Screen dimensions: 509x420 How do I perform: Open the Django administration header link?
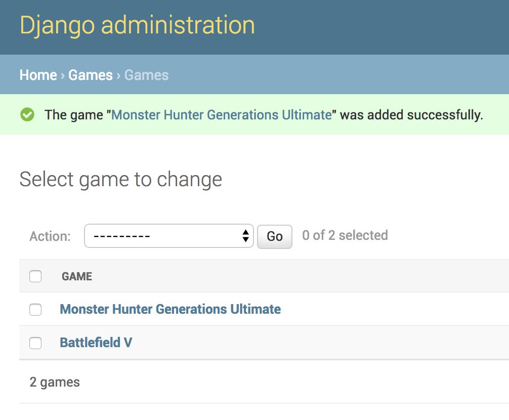137,26
